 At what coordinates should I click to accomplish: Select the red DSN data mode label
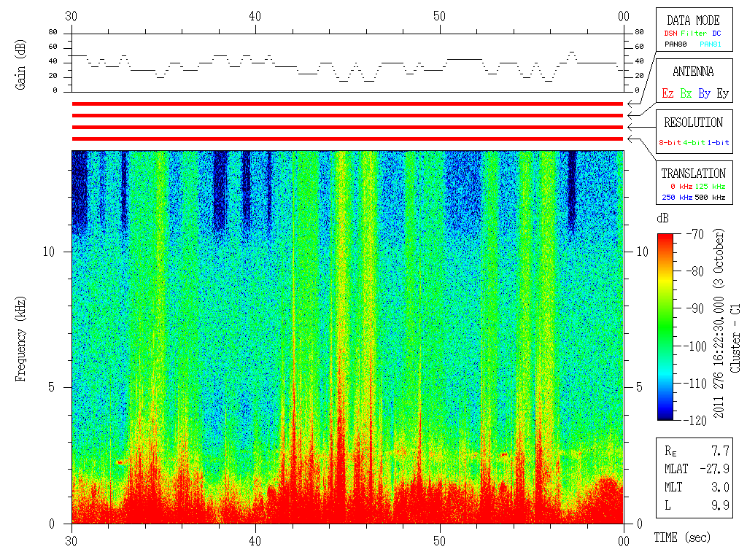coord(670,34)
